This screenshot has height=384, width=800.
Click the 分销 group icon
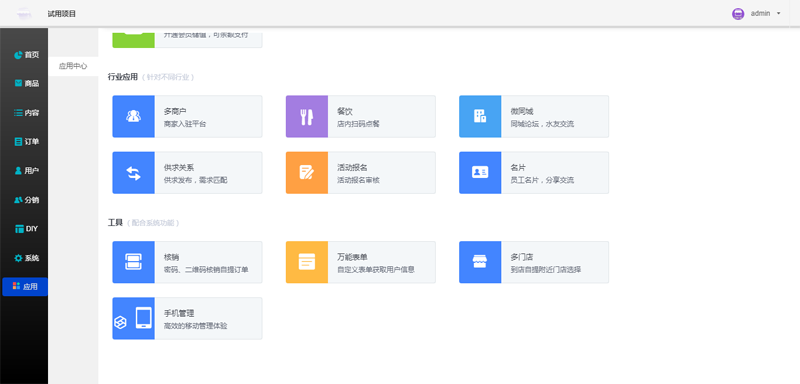click(18, 200)
